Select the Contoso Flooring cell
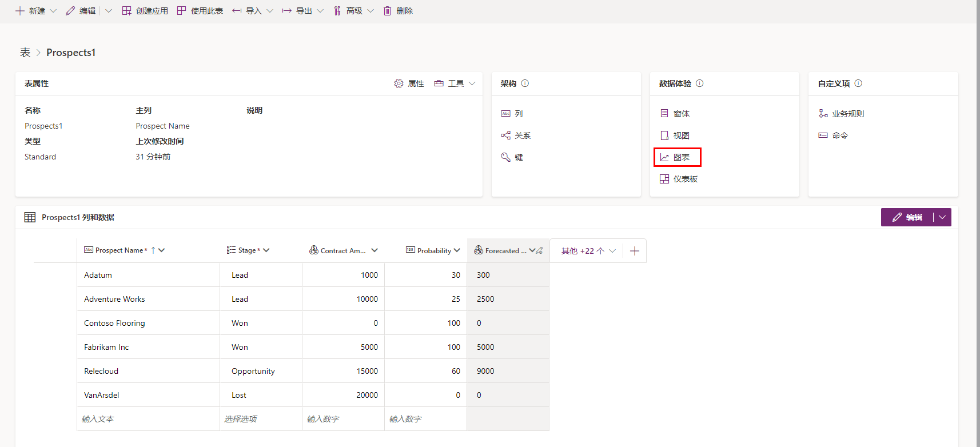The height and width of the screenshot is (447, 980). click(149, 323)
